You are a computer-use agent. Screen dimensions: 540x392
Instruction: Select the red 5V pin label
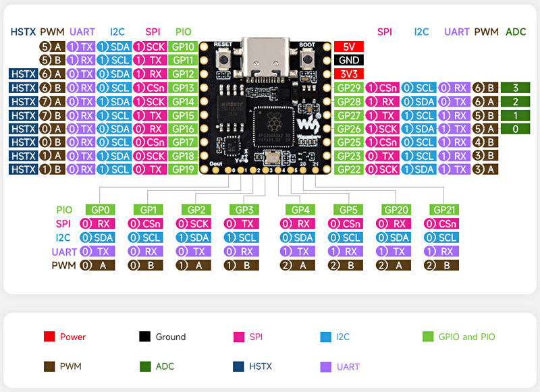pos(349,47)
